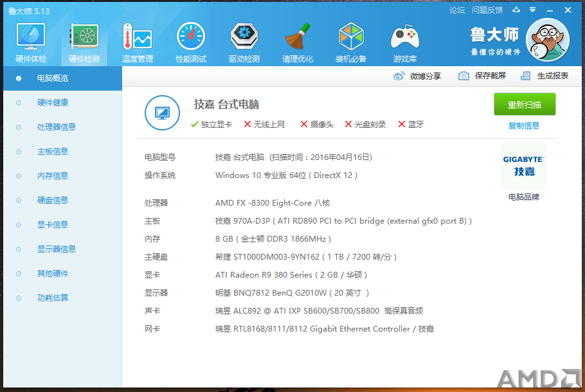Click the 复制信息 copy info link
Viewport: 585px width, 392px height.
click(524, 126)
